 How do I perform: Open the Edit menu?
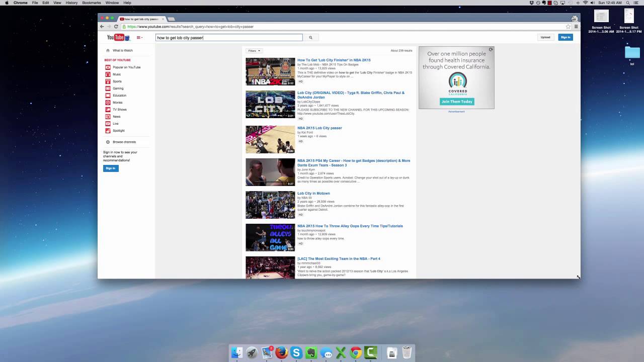click(46, 3)
